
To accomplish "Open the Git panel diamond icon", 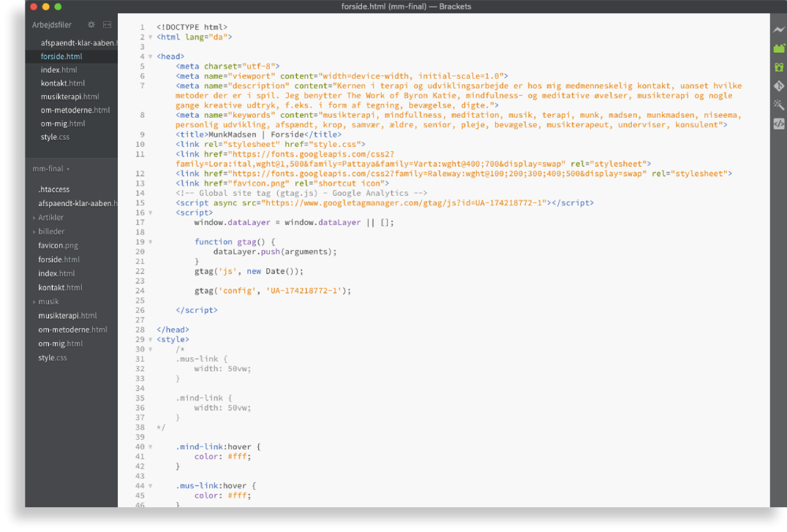I will 778,85.
